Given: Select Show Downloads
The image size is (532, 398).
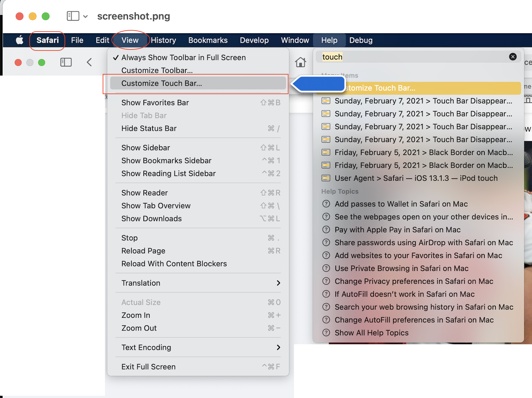Looking at the screenshot, I should click(198, 219).
